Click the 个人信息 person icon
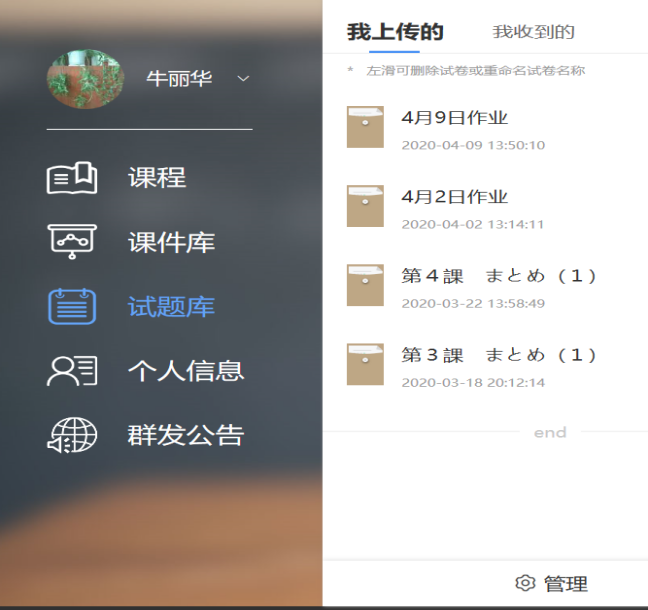This screenshot has width=648, height=610. [x=72, y=371]
